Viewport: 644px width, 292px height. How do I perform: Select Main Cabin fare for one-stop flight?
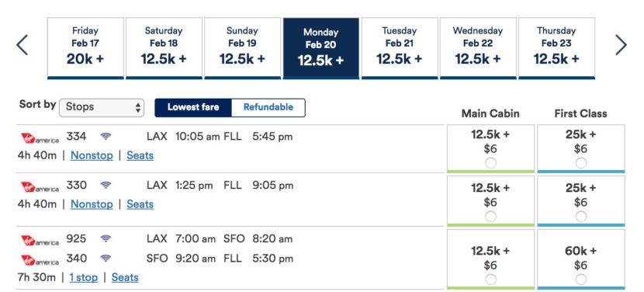coord(490,280)
